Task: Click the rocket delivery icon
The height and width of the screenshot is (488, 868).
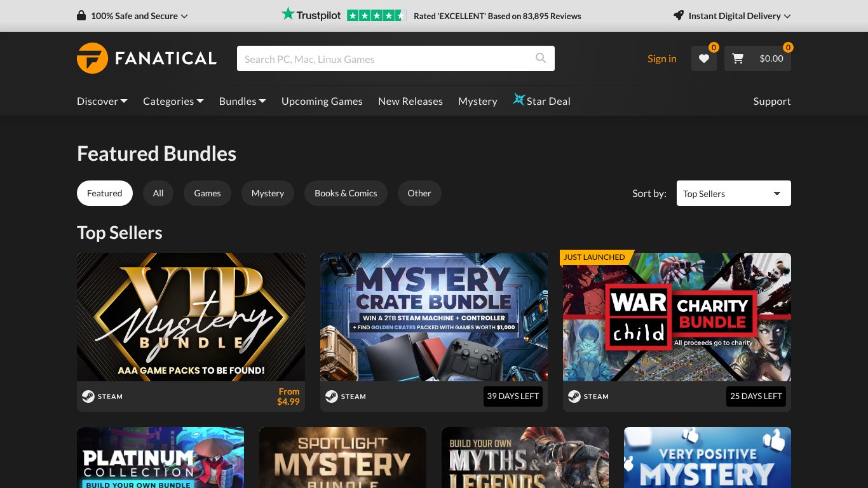Action: [679, 16]
